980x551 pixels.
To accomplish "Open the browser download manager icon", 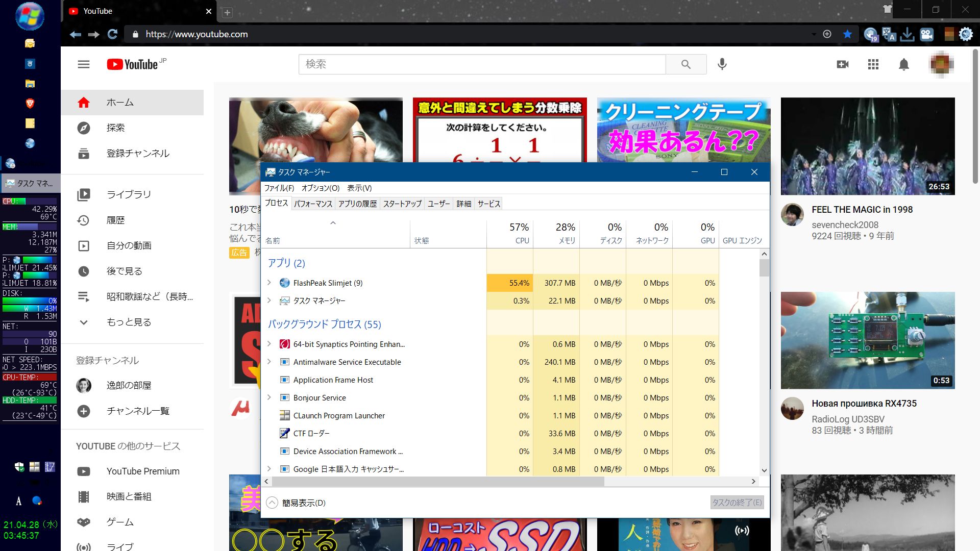I will (907, 34).
